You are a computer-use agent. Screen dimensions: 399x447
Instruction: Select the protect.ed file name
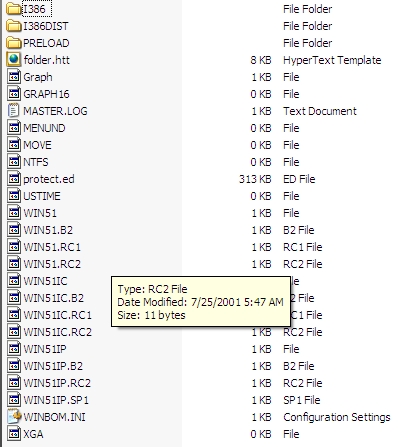tap(49, 179)
